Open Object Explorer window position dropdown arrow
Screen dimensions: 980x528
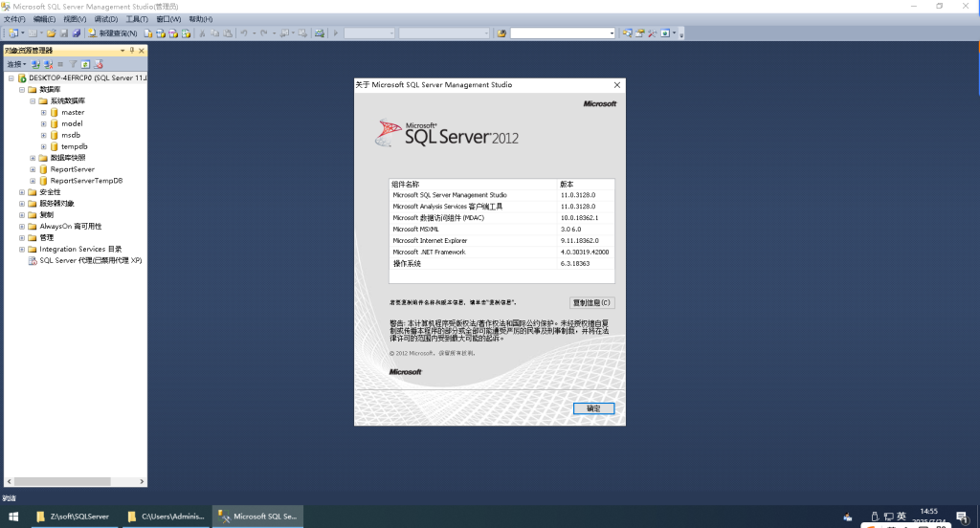click(122, 51)
